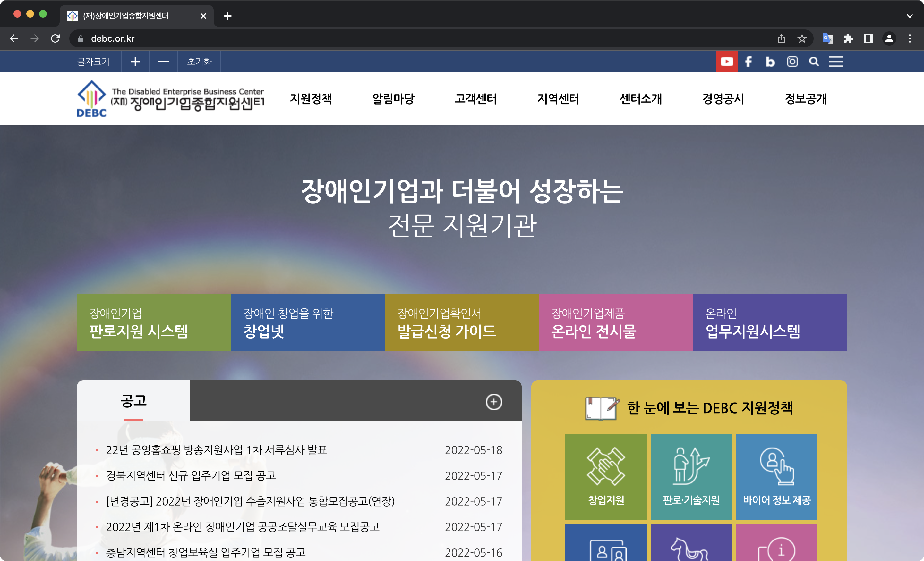
Task: Open the Naver blog icon
Action: point(770,62)
